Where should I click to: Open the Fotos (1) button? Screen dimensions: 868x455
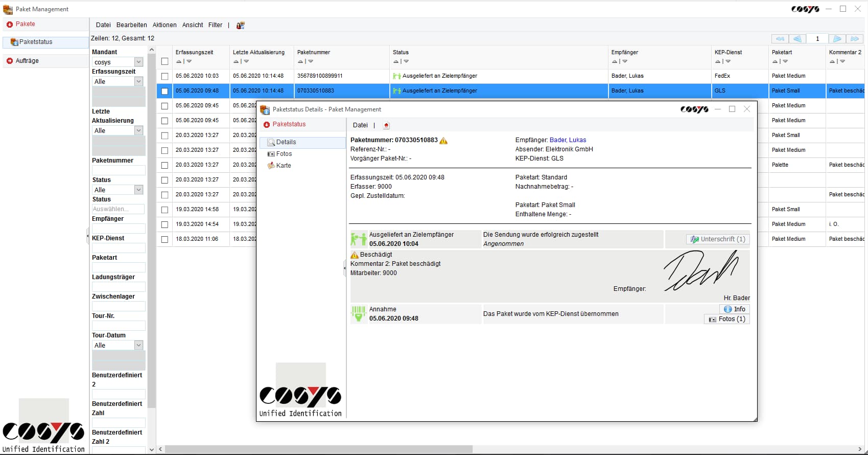click(727, 319)
